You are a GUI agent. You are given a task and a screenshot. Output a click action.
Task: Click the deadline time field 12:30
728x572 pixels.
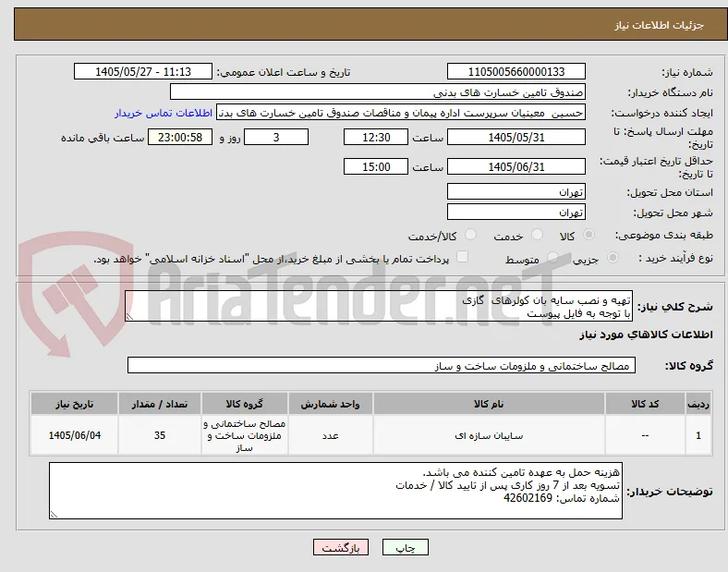(376, 138)
